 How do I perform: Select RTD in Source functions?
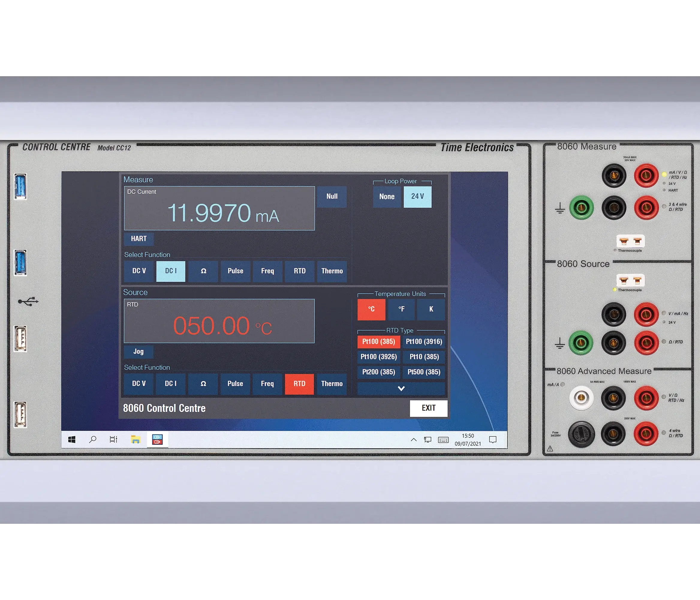point(300,384)
